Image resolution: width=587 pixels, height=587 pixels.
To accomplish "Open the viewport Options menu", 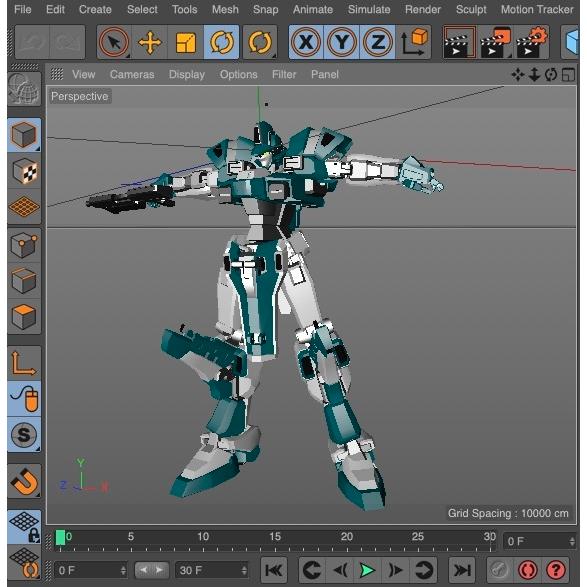I will 239,74.
